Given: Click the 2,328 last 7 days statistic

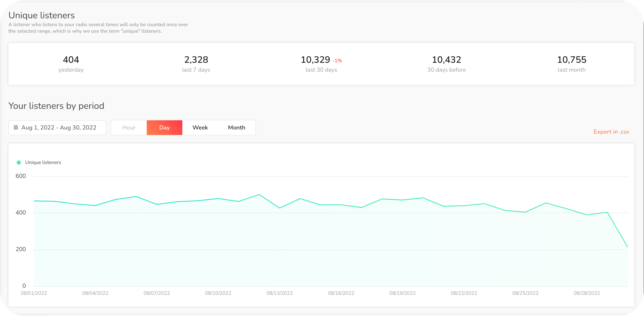Looking at the screenshot, I should click(196, 60).
